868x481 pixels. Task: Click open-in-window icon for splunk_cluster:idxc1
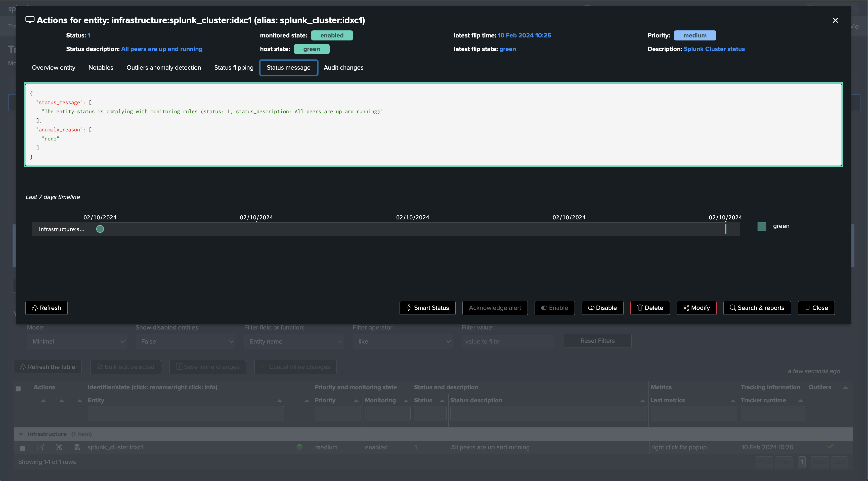pyautogui.click(x=40, y=447)
